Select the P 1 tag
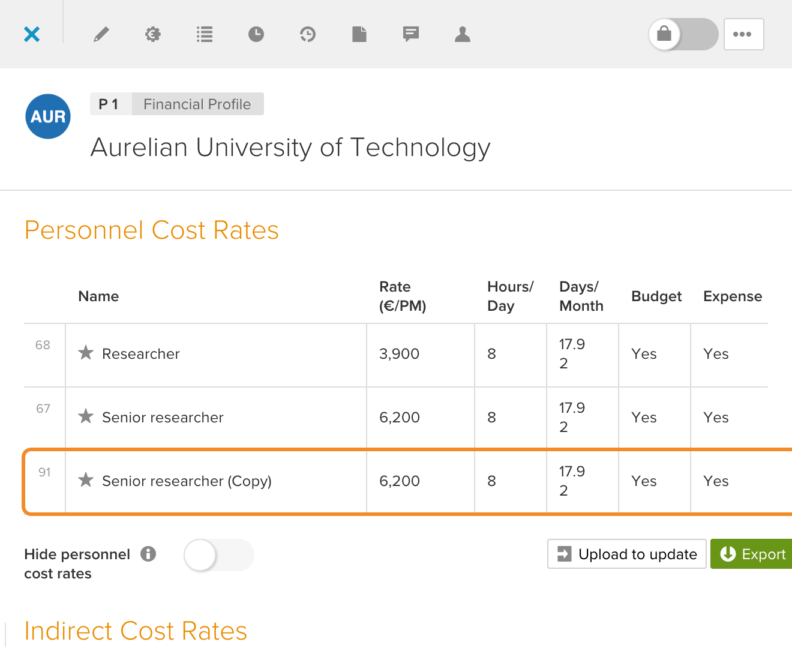This screenshot has width=792, height=672. [110, 104]
